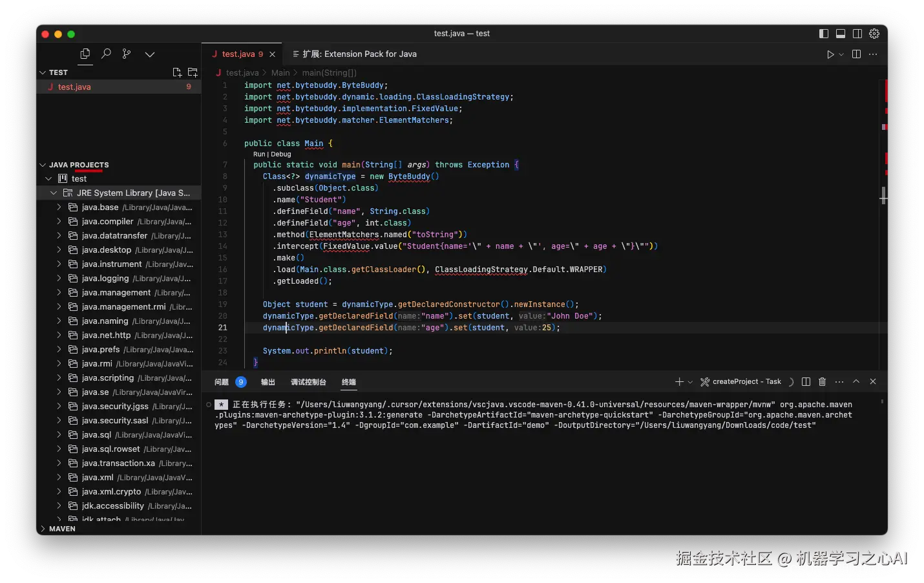Select jdk.accessibility tree item
This screenshot has width=924, height=583.
(x=119, y=505)
